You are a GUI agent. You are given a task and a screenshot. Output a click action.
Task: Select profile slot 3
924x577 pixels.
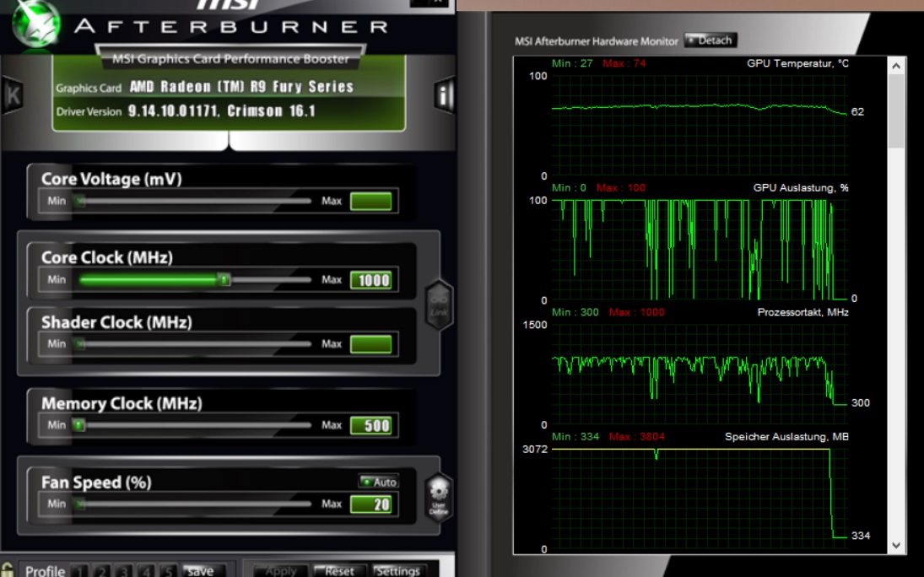(x=124, y=570)
